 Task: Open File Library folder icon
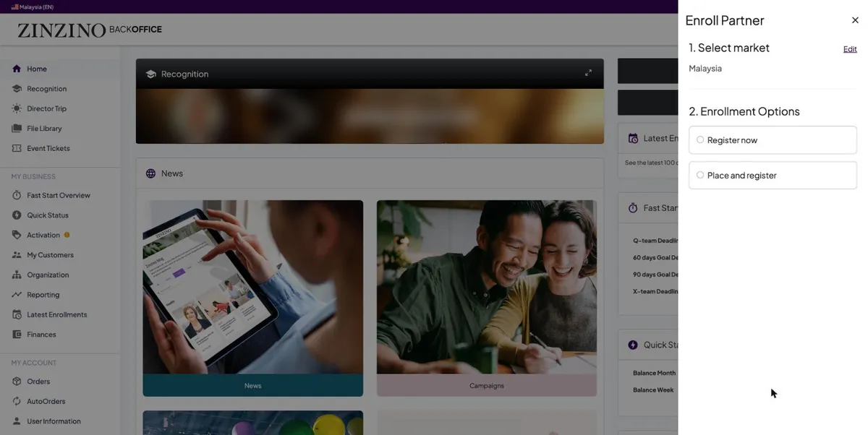click(x=17, y=129)
